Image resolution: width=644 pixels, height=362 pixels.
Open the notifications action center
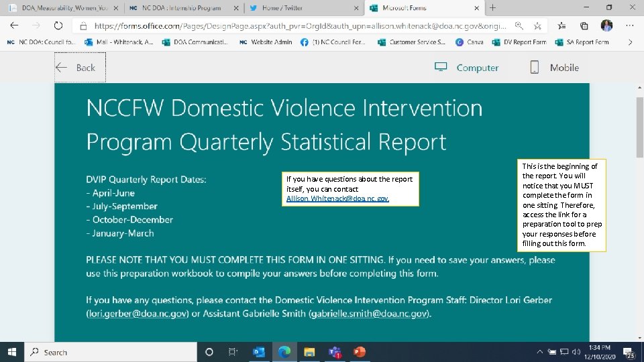(x=629, y=352)
